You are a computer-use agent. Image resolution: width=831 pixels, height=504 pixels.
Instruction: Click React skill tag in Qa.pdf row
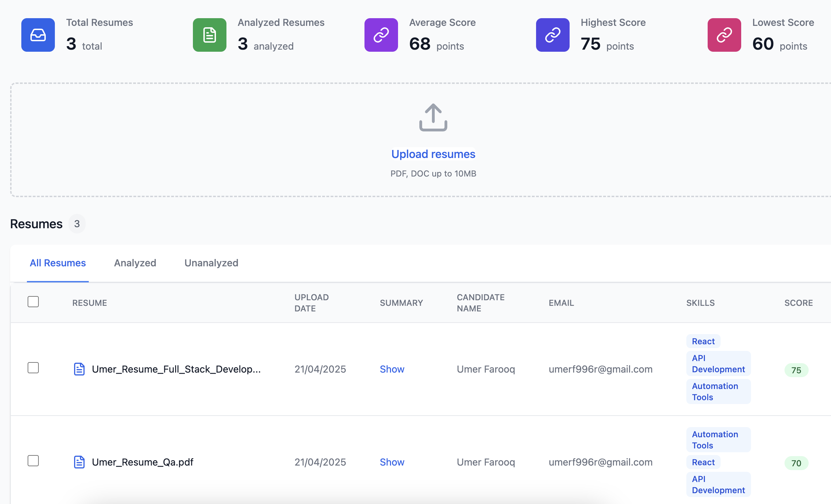703,462
